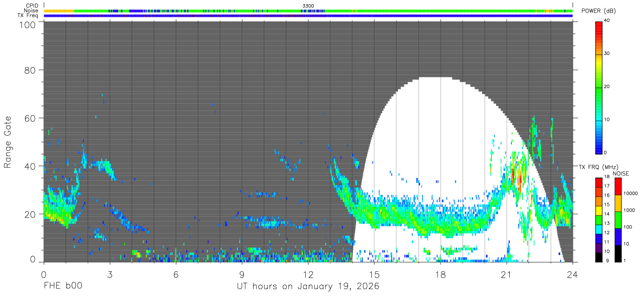Click the 1000 label in NOISE legend
Viewport: 644px width, 297px height.
click(629, 210)
